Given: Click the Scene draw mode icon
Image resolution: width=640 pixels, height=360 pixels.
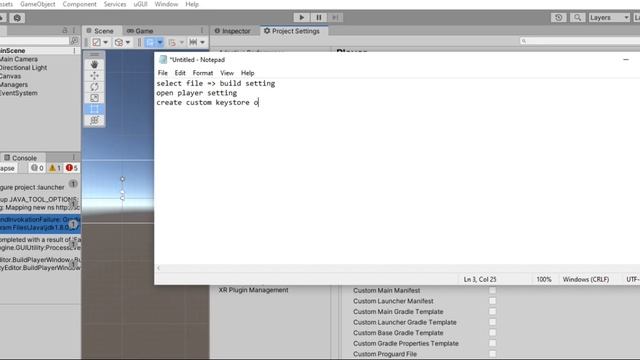Looking at the screenshot, I should [96, 42].
